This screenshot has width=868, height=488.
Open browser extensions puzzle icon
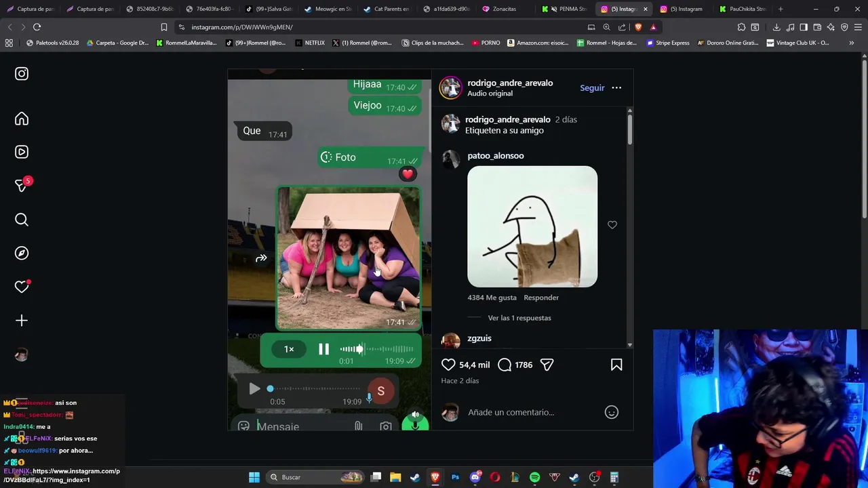pyautogui.click(x=741, y=27)
